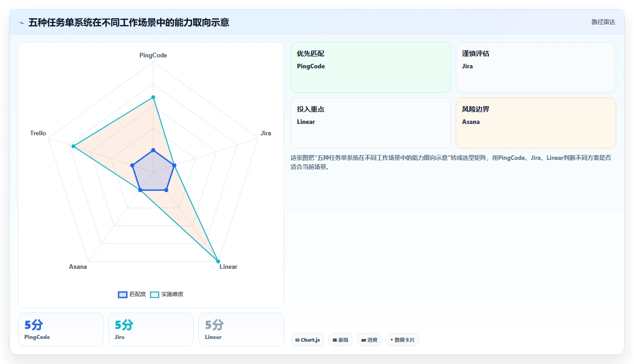Click the 实施难度 data point at Linear
The height and width of the screenshot is (364, 634).
[218, 261]
